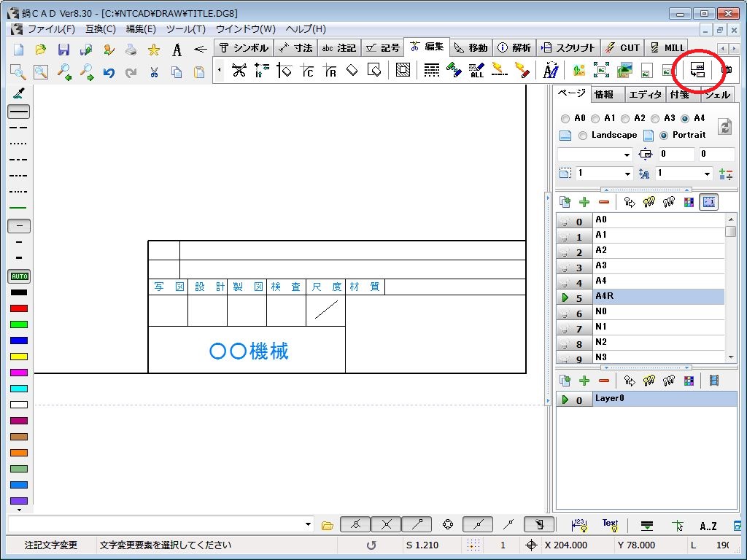
Task: Click the New file icon
Action: point(18,50)
